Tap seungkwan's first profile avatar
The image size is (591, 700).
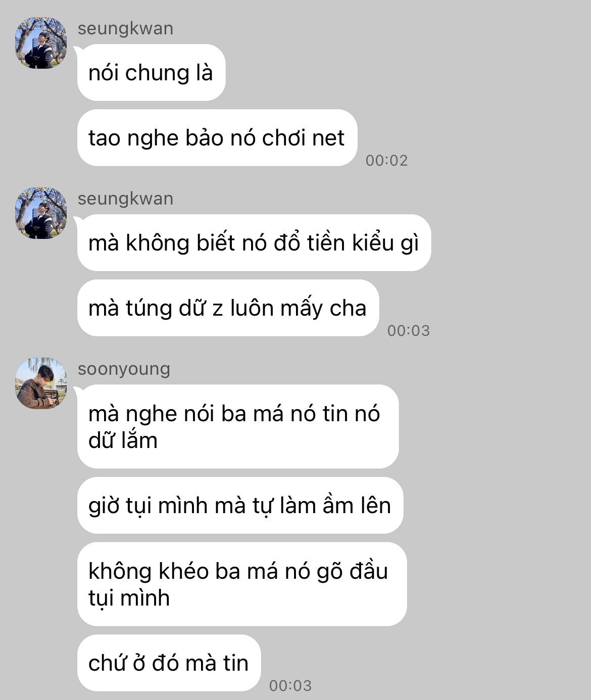click(x=41, y=43)
